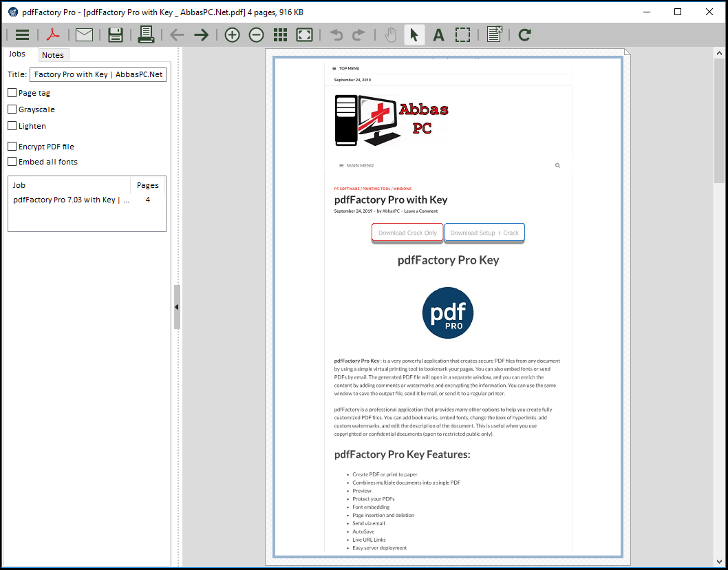Screen dimensions: 728x570
Task: Click the 'Live URL Links' bullet item
Action: [369, 540]
